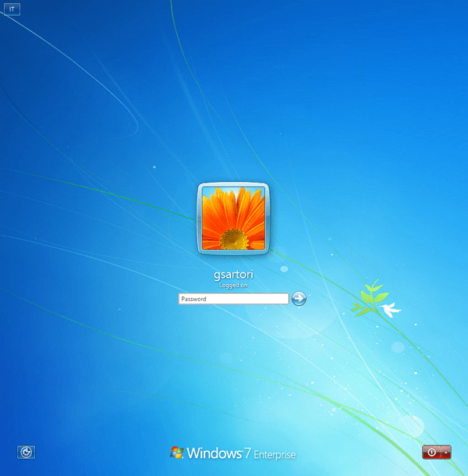Click inside the Password input field
The image size is (468, 476).
233,299
